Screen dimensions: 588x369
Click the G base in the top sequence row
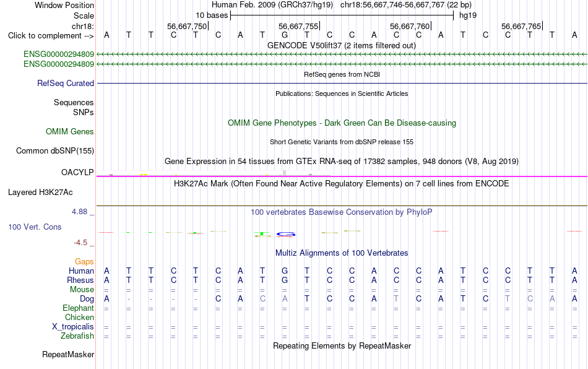point(285,35)
